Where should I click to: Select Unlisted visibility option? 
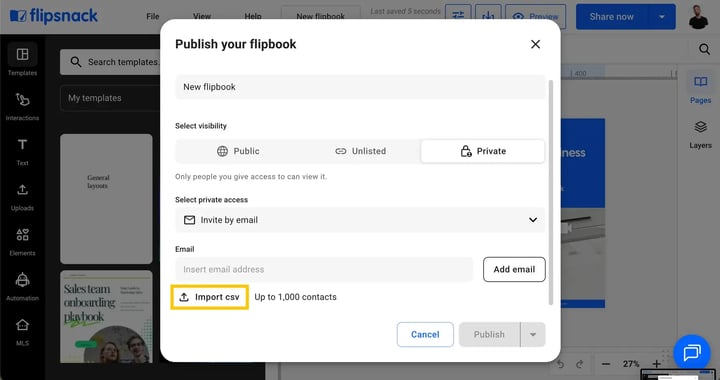360,151
